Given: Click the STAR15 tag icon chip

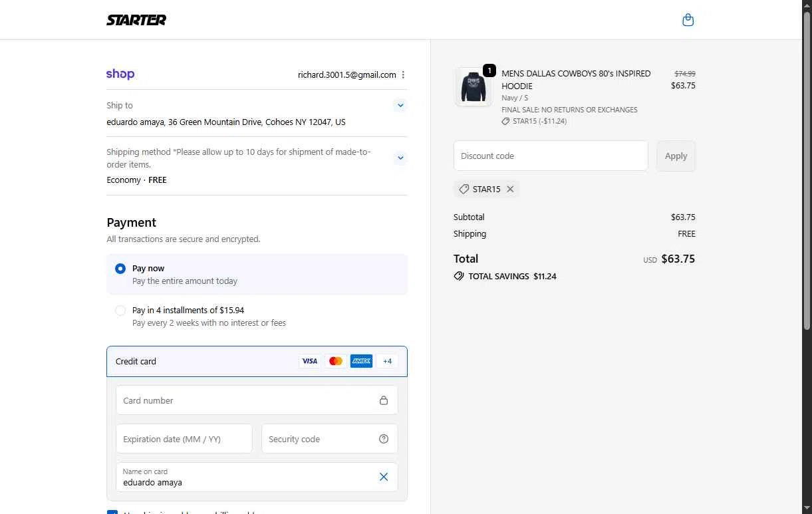Looking at the screenshot, I should coord(464,189).
